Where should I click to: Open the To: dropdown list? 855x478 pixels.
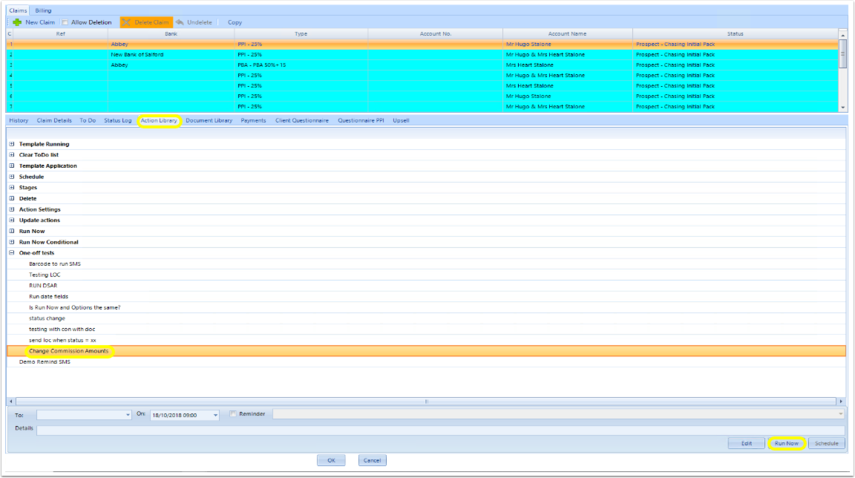click(128, 415)
